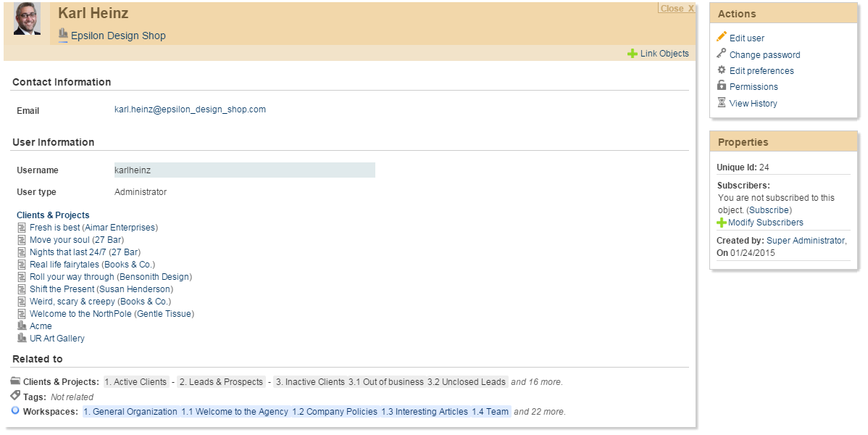868x435 pixels.
Task: Close the user detail panel
Action: pyautogui.click(x=677, y=9)
